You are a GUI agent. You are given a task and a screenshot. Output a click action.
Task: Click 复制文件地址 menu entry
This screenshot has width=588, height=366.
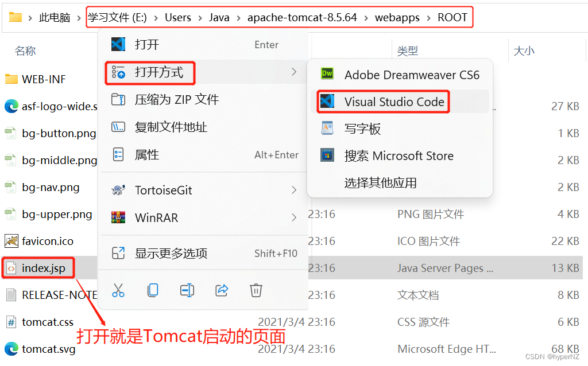(204, 127)
